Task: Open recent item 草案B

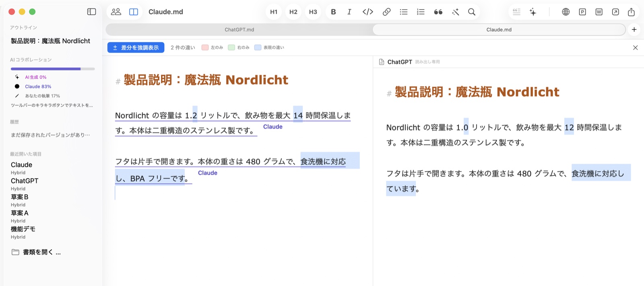Action: [x=19, y=197]
